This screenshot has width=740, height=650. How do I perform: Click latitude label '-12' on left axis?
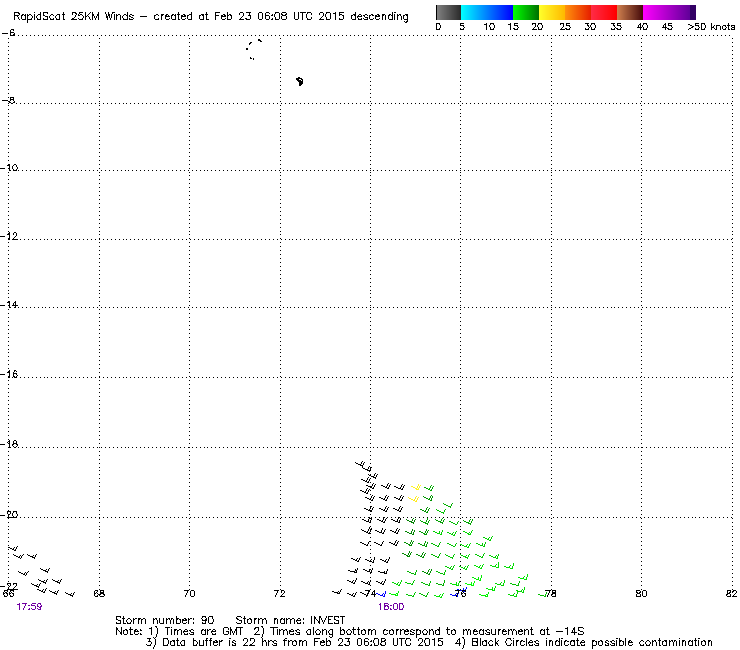coord(9,236)
